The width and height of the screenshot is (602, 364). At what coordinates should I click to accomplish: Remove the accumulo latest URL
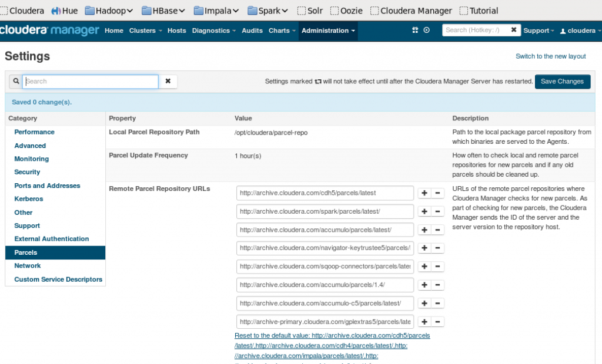437,230
